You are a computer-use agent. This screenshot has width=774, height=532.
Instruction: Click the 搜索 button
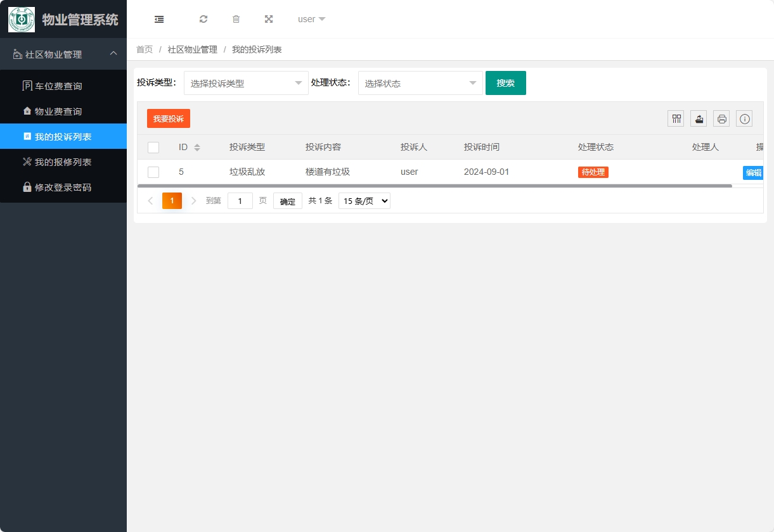coord(505,82)
